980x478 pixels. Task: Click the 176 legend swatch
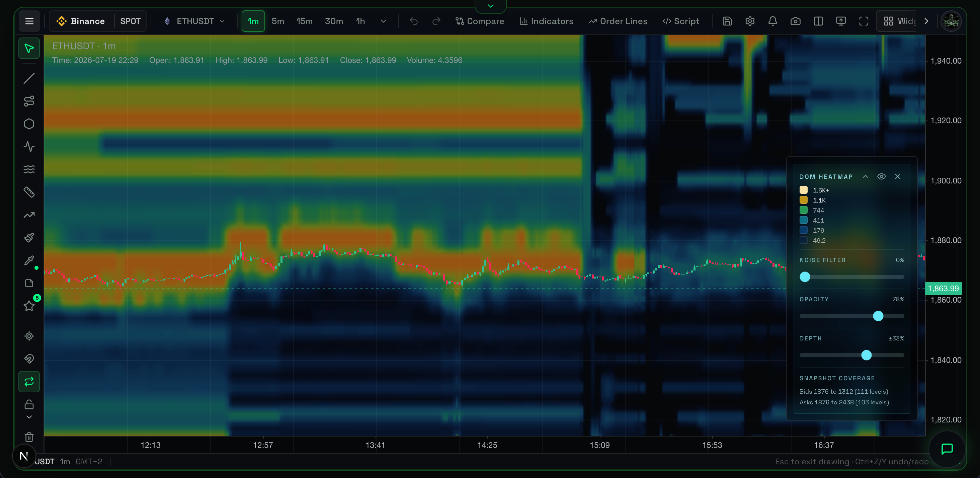coord(804,230)
